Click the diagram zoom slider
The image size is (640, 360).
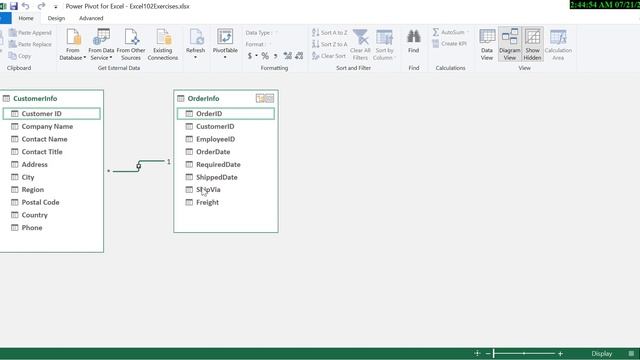point(524,353)
